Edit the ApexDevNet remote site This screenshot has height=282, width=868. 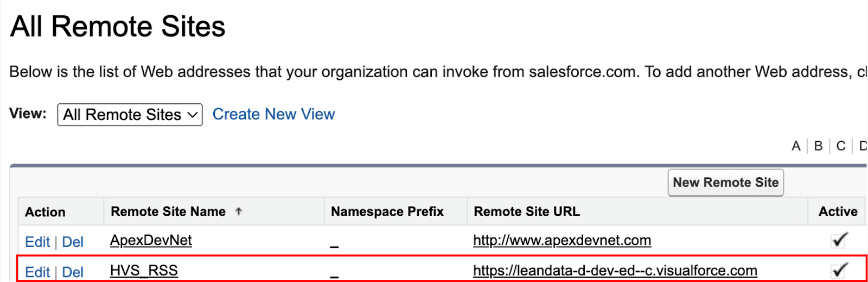[x=37, y=242]
